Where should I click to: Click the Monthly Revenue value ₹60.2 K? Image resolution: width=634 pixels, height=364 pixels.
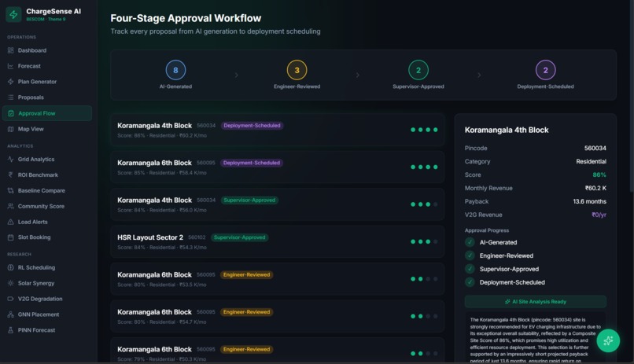(595, 188)
